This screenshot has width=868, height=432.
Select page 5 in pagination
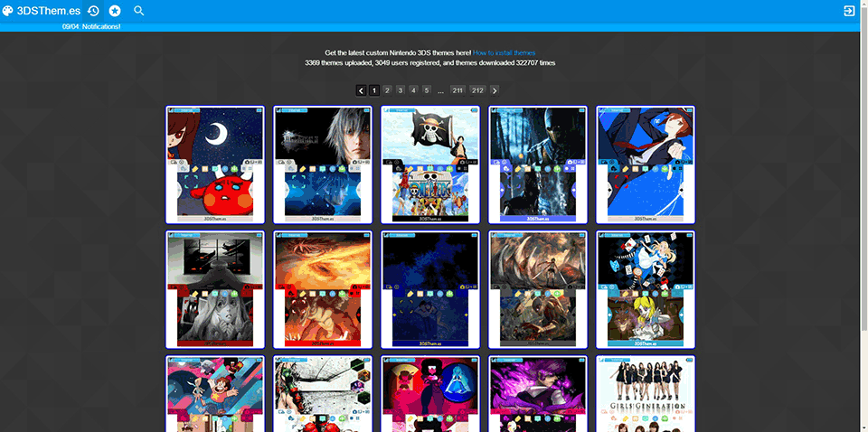tap(427, 90)
